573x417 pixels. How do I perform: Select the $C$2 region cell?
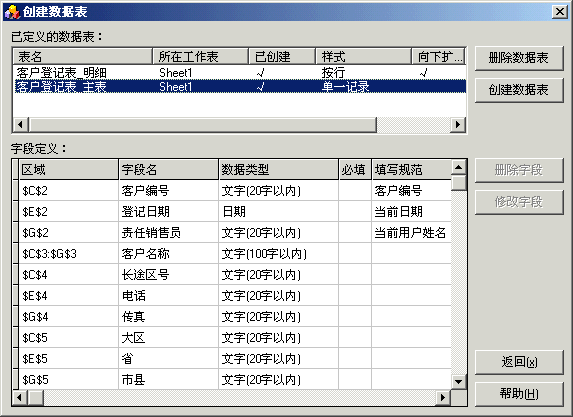pyautogui.click(x=69, y=191)
